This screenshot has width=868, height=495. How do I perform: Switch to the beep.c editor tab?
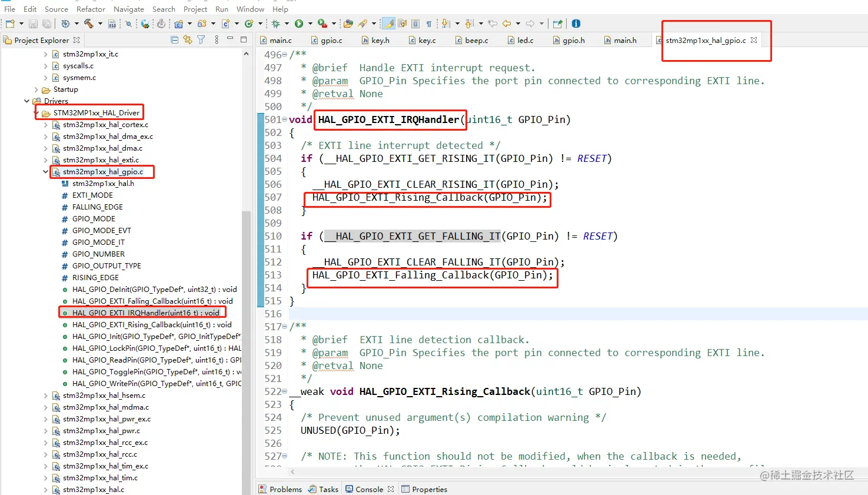click(x=471, y=40)
